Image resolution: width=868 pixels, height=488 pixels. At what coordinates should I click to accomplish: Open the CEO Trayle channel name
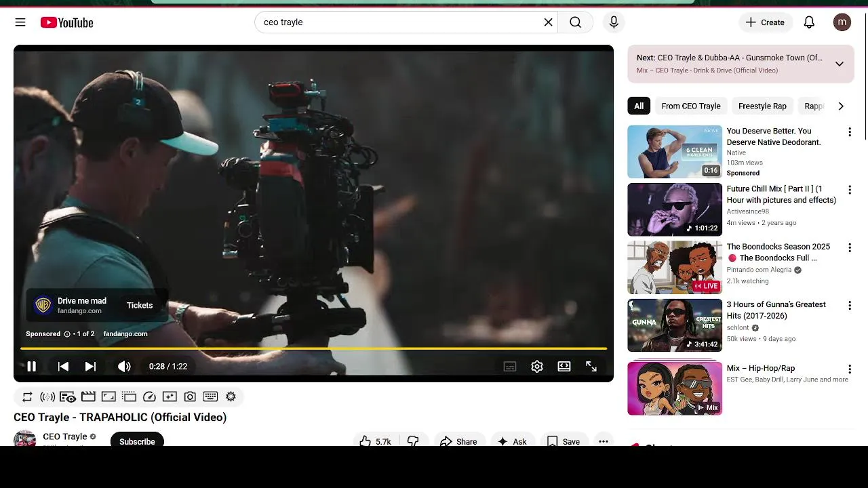[x=65, y=436]
